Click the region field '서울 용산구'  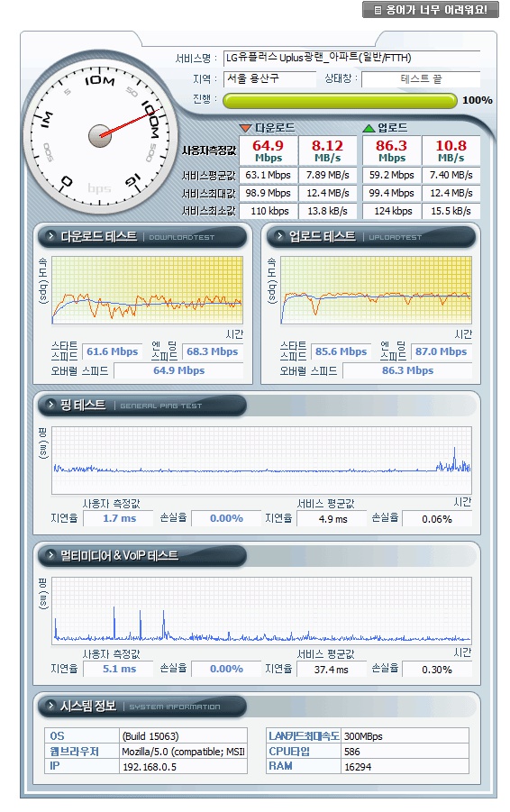(269, 79)
